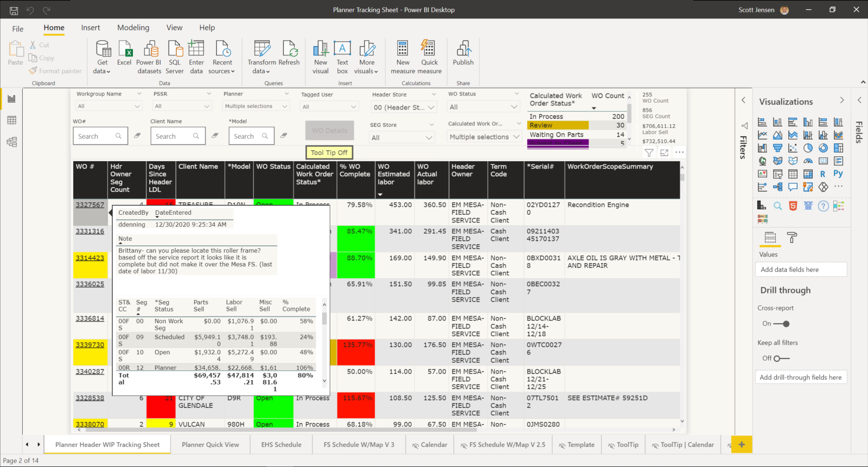This screenshot has width=868, height=467.
Task: Click the HTML5 custom visual icon
Action: tap(793, 206)
